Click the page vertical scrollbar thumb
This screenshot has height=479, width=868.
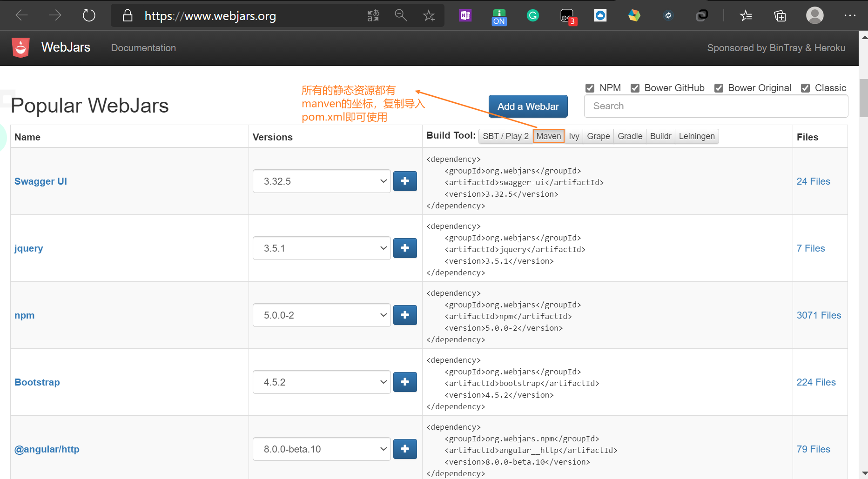pyautogui.click(x=864, y=98)
